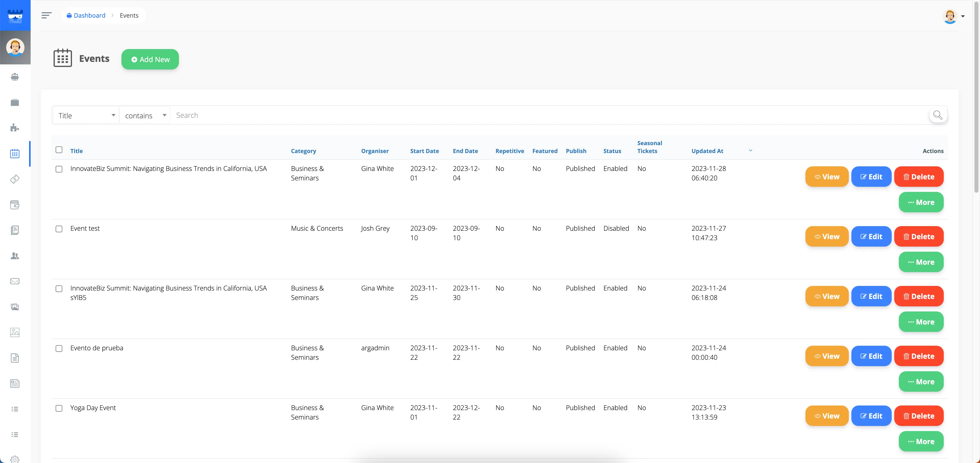Open the envelope mail sidebar icon

point(15,281)
